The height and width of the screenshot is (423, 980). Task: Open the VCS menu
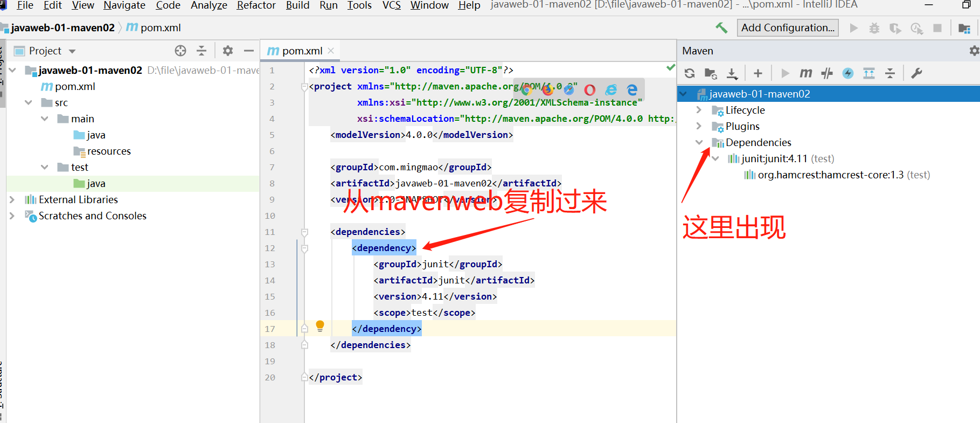391,5
